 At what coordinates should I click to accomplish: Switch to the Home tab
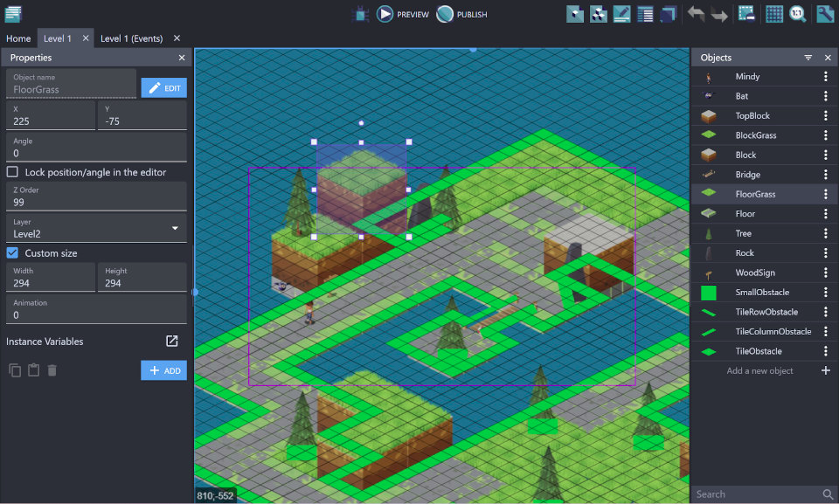coord(18,38)
